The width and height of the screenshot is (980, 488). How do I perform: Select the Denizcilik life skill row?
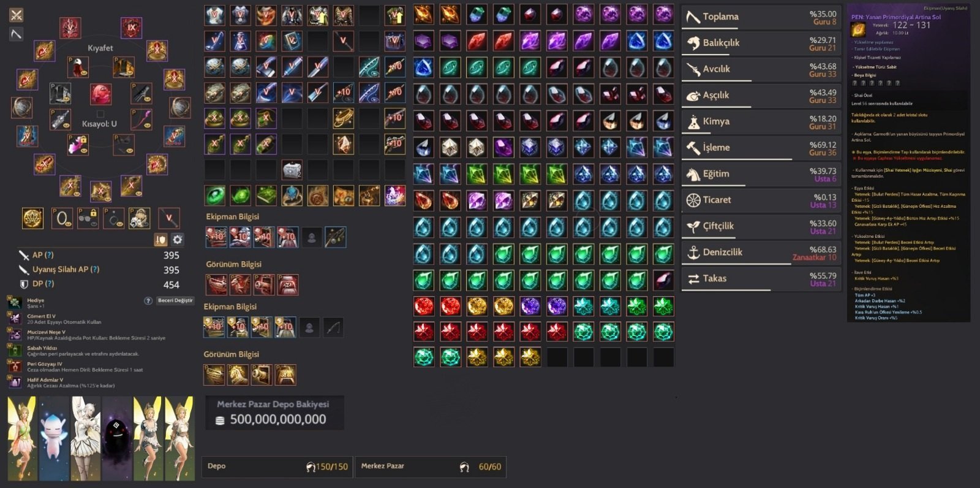[x=760, y=253]
